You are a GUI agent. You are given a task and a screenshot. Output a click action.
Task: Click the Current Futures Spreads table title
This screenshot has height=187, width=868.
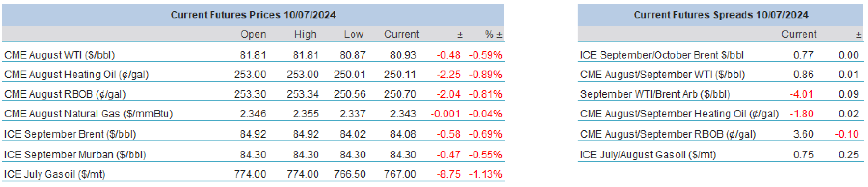(720, 15)
